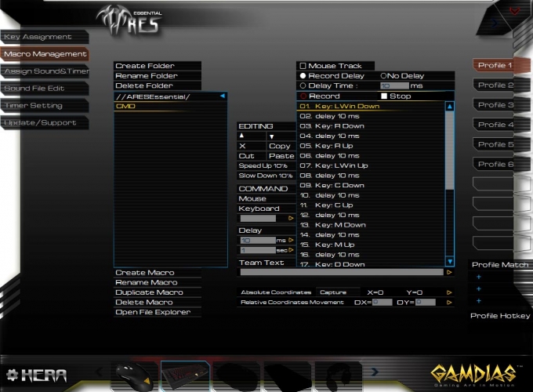Click the Stop square icon

point(384,96)
